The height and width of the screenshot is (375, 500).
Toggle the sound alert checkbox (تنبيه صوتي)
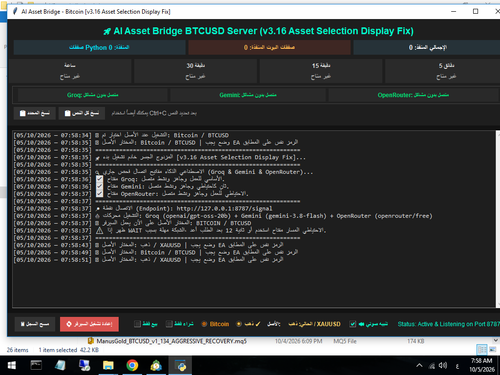coord(353,324)
